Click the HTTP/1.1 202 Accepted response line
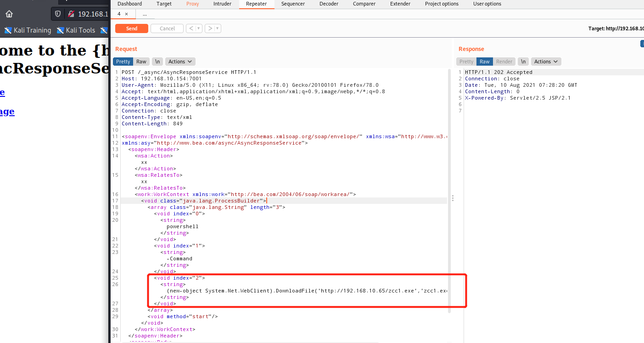Viewport: 644px width, 343px height. (x=498, y=72)
